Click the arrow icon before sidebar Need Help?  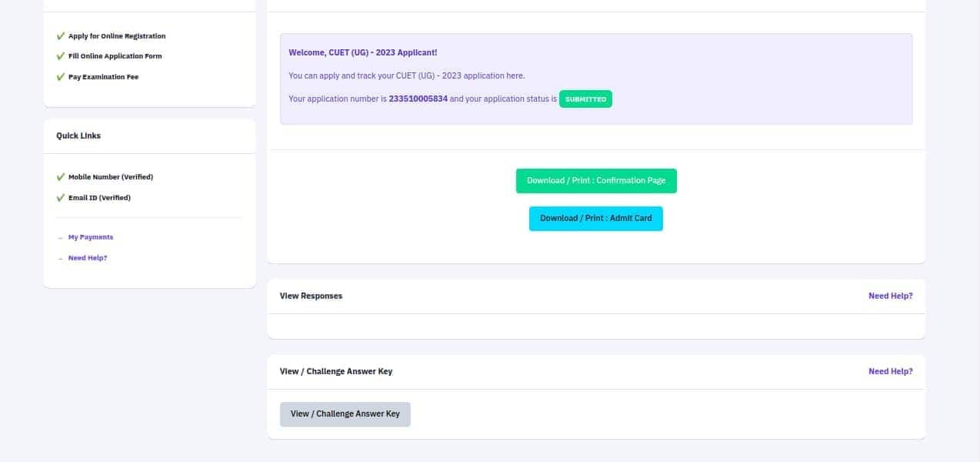pos(60,259)
